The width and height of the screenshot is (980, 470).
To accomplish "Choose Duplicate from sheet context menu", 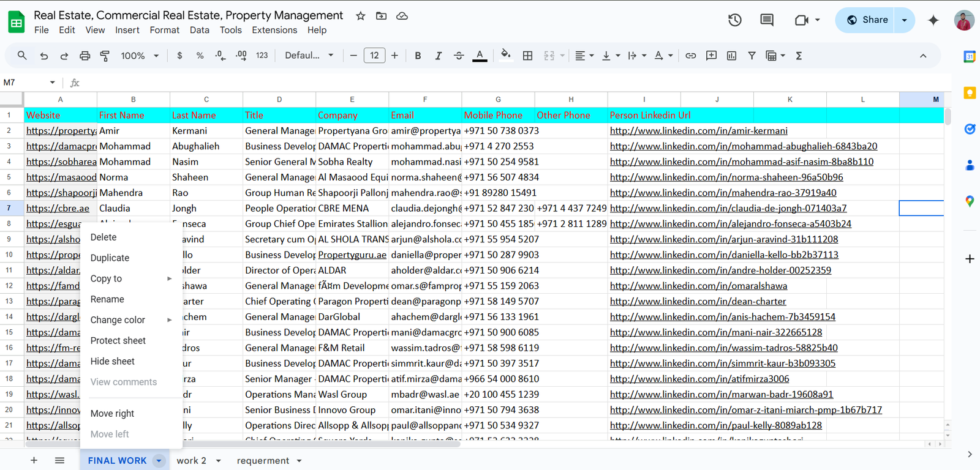I will 131,258.
